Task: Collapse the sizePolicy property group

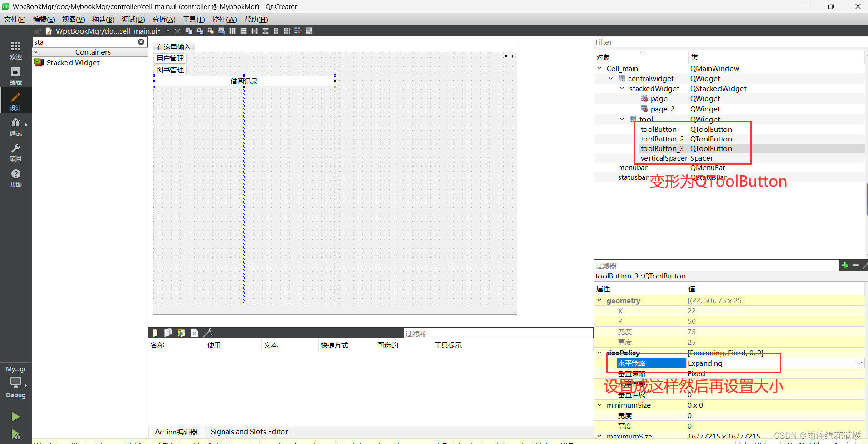Action: [599, 353]
